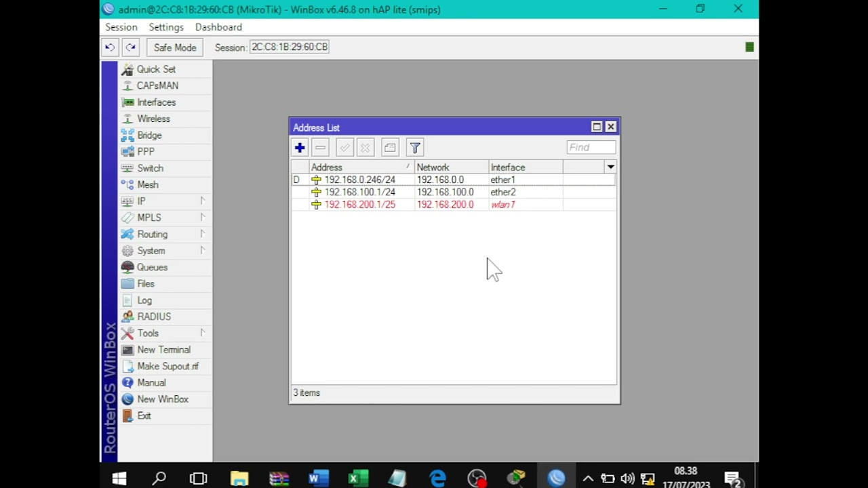Click the comment button in Address List
The height and width of the screenshot is (488, 868).
point(390,148)
